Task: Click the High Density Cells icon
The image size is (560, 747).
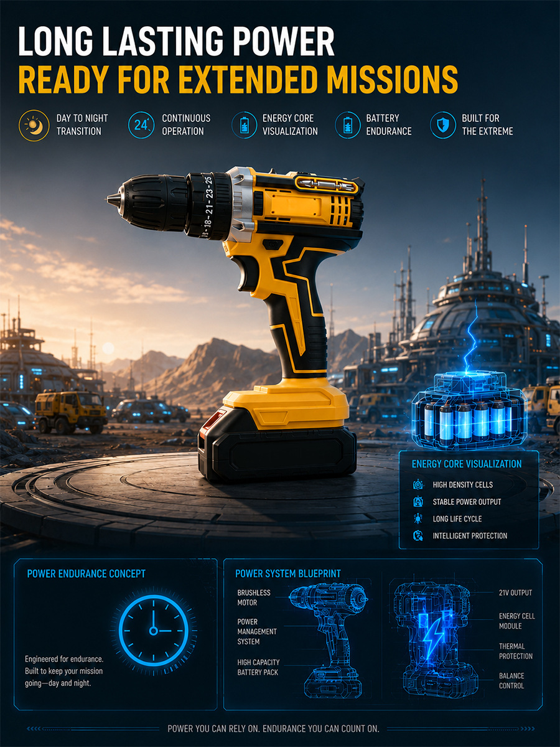Action: (418, 484)
